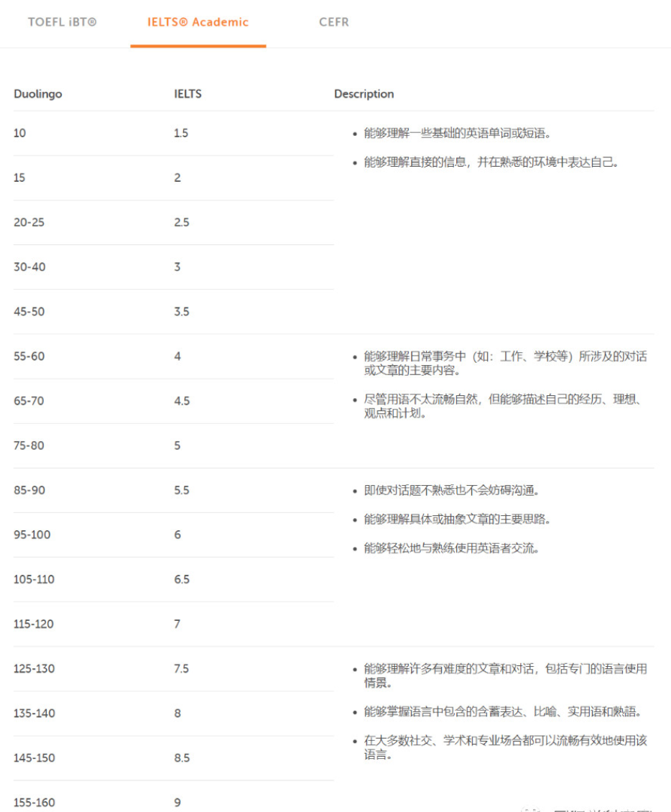This screenshot has height=812, width=671.
Task: Click the IELTS 8.5 score cell
Action: pyautogui.click(x=182, y=757)
